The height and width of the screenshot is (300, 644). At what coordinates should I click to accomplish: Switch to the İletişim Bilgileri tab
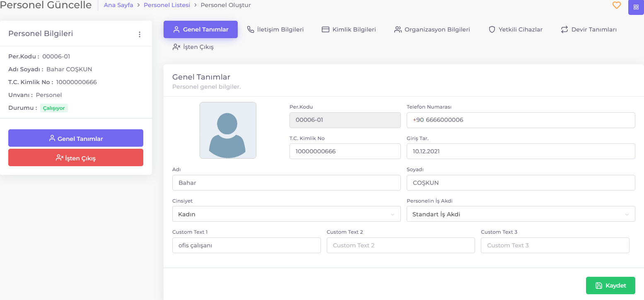click(x=275, y=29)
